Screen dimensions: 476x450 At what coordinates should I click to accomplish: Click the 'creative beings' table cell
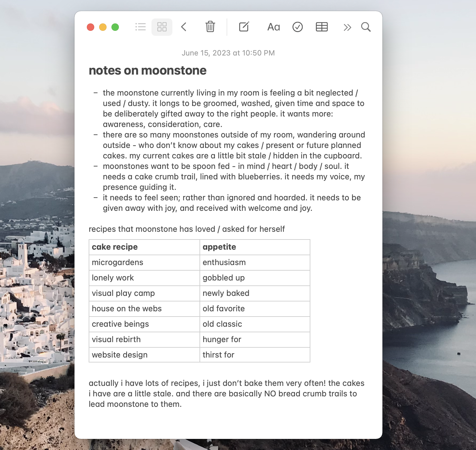pos(144,324)
